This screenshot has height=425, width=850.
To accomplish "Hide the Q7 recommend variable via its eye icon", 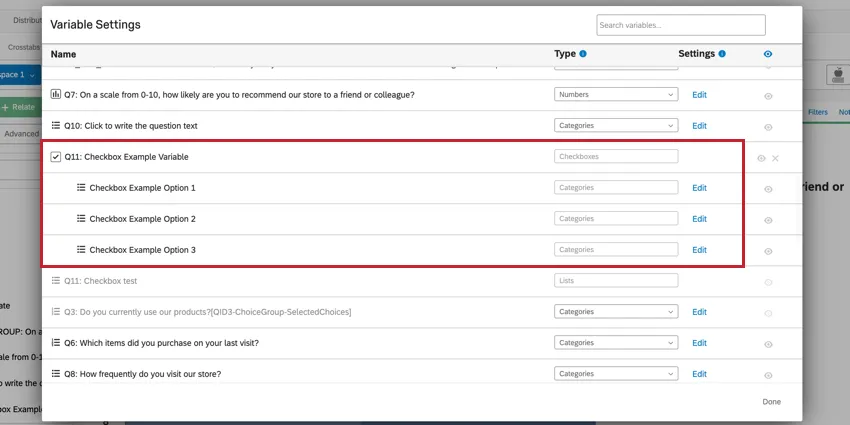I will pyautogui.click(x=768, y=96).
